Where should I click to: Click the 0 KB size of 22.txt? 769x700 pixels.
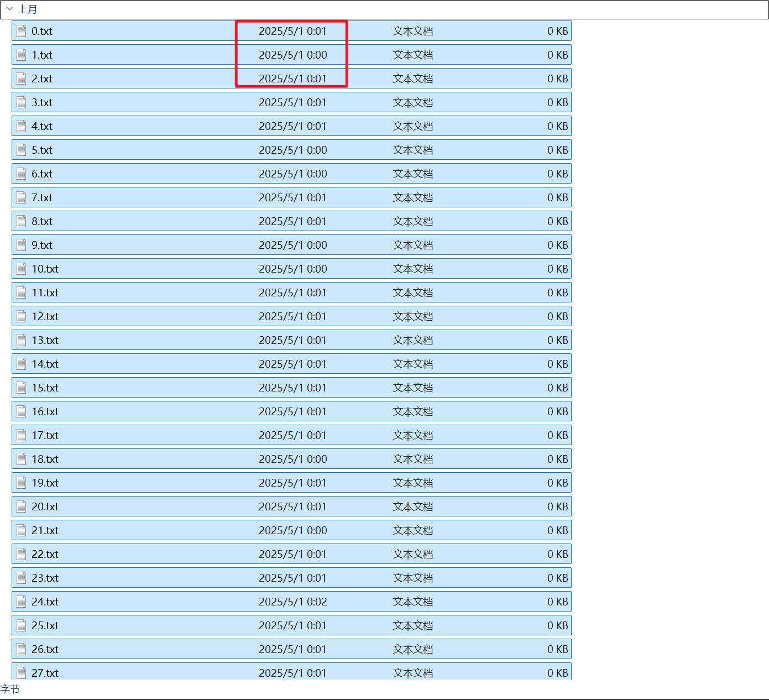pos(558,554)
